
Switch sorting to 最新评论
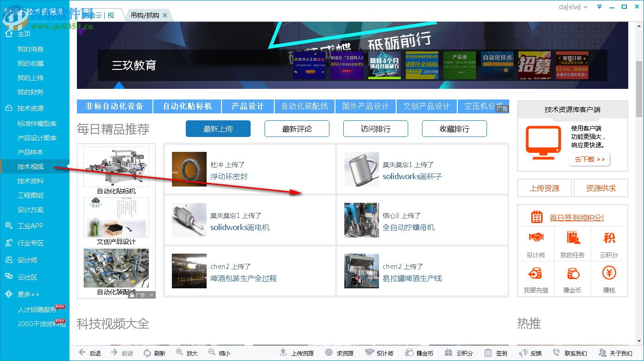297,129
